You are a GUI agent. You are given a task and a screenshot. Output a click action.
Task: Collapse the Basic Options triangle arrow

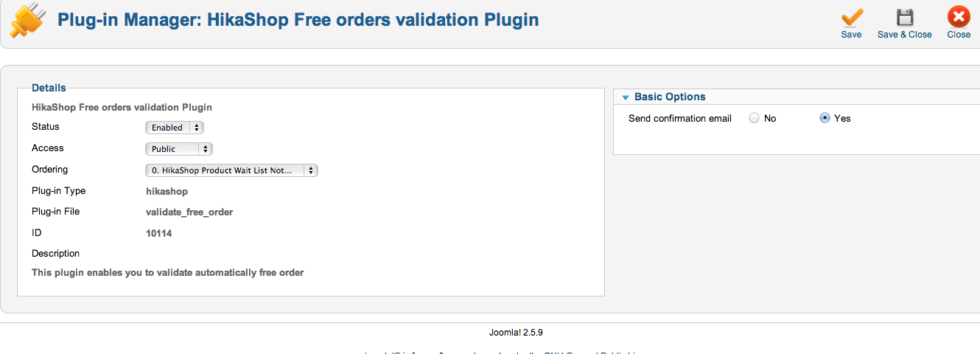[626, 97]
